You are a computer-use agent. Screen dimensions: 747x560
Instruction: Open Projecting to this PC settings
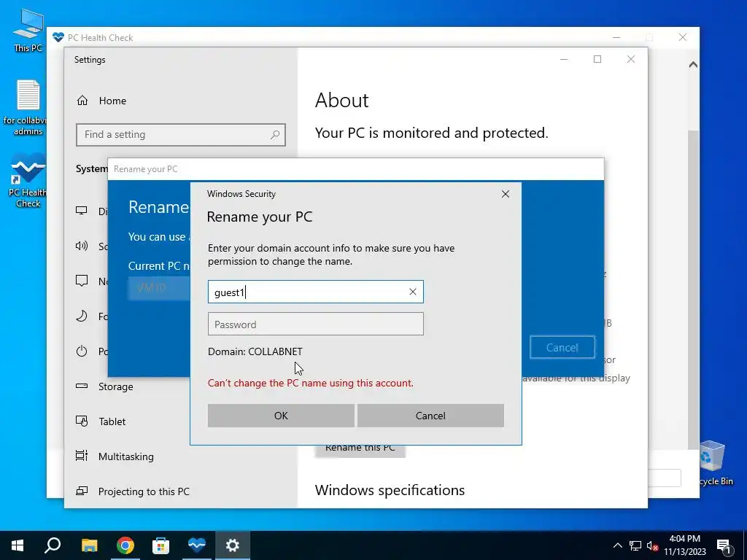click(x=144, y=491)
